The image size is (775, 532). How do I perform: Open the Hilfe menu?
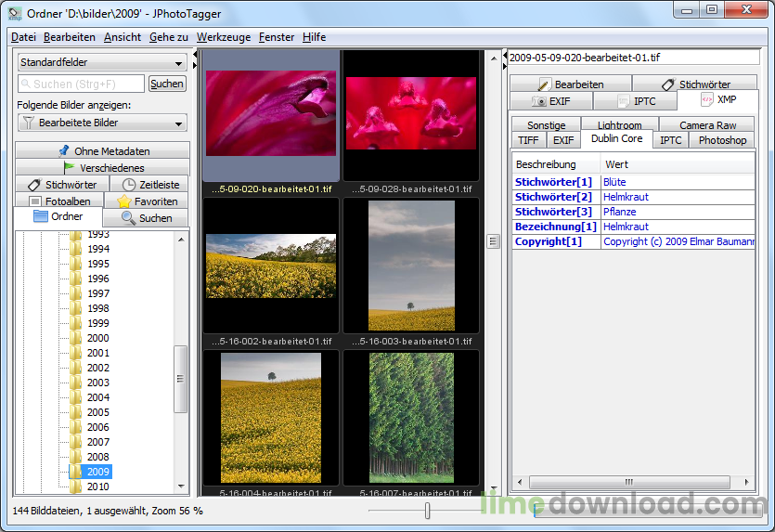click(x=315, y=37)
